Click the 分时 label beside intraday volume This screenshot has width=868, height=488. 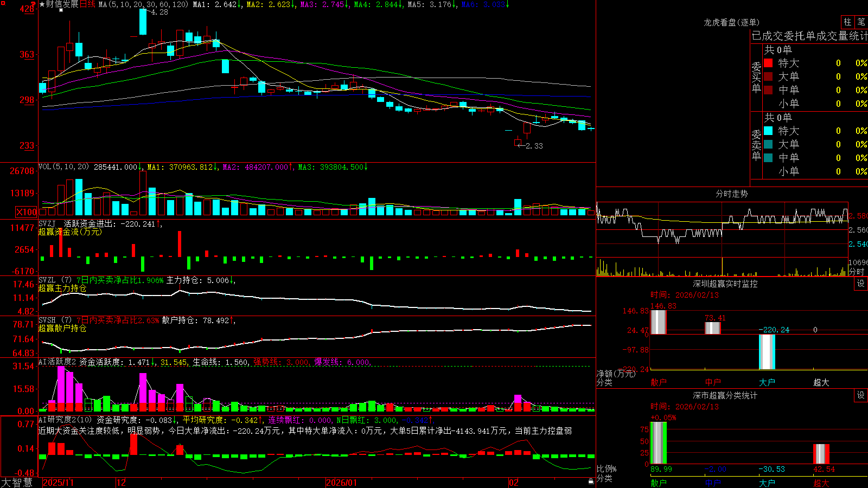tap(857, 272)
